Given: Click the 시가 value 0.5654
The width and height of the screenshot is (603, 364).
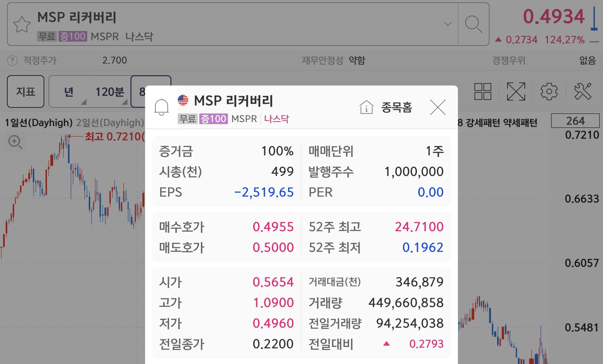Looking at the screenshot, I should click(273, 282).
